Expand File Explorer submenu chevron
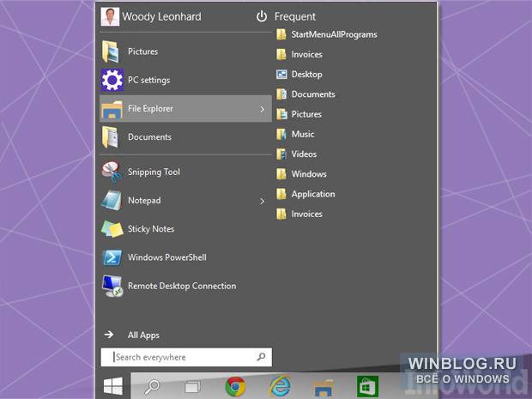 (262, 109)
